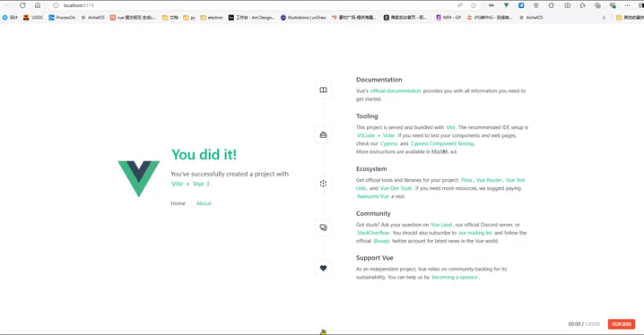
Task: Open the Vue devtools extension icon
Action: [506, 5]
